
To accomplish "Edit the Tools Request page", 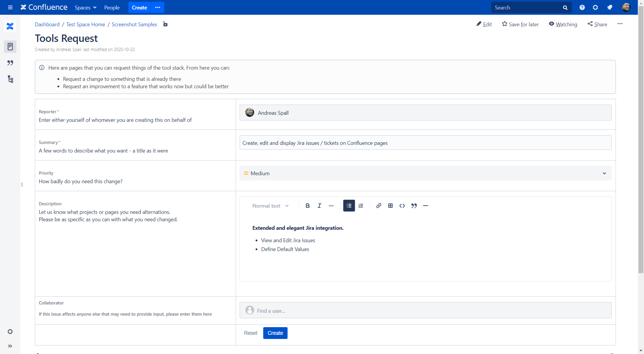I will point(484,24).
